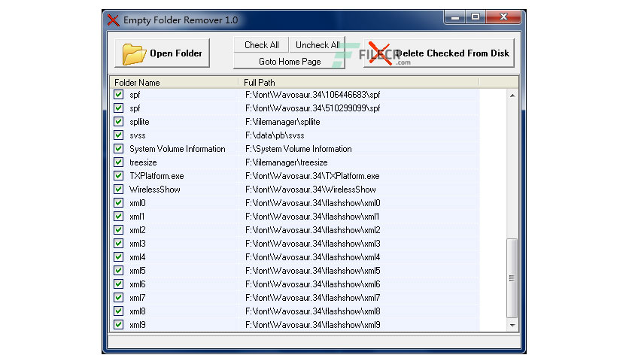The width and height of the screenshot is (629, 364).
Task: Click the yellow folder icon on Open Folder
Action: (134, 53)
